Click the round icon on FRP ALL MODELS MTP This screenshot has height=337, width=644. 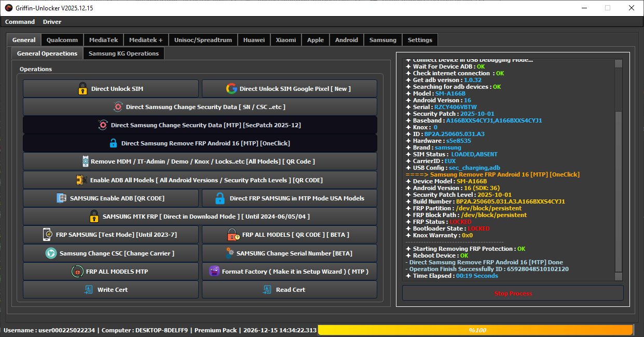[x=77, y=272]
